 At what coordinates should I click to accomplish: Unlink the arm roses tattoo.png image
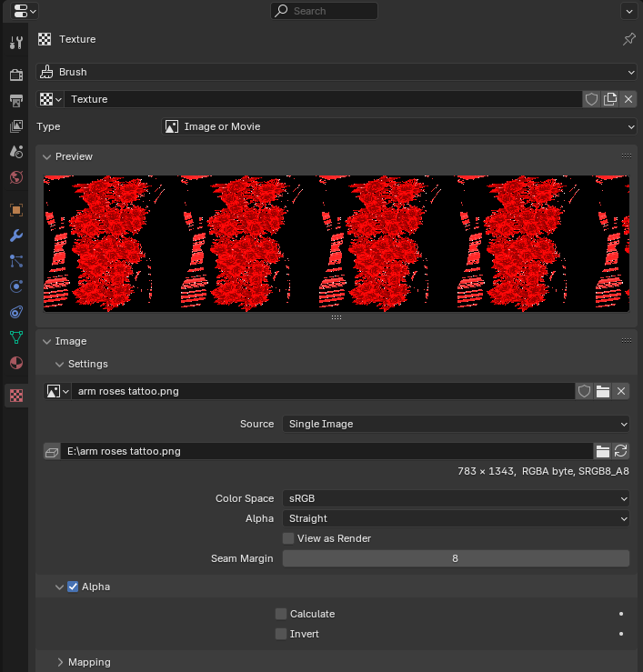[x=620, y=391]
